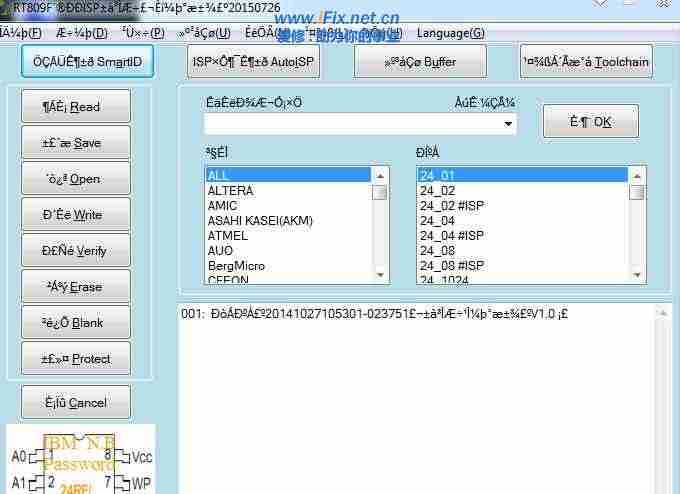Select 24_04 #ISP in the model list
Image resolution: width=680 pixels, height=494 pixels.
452,235
